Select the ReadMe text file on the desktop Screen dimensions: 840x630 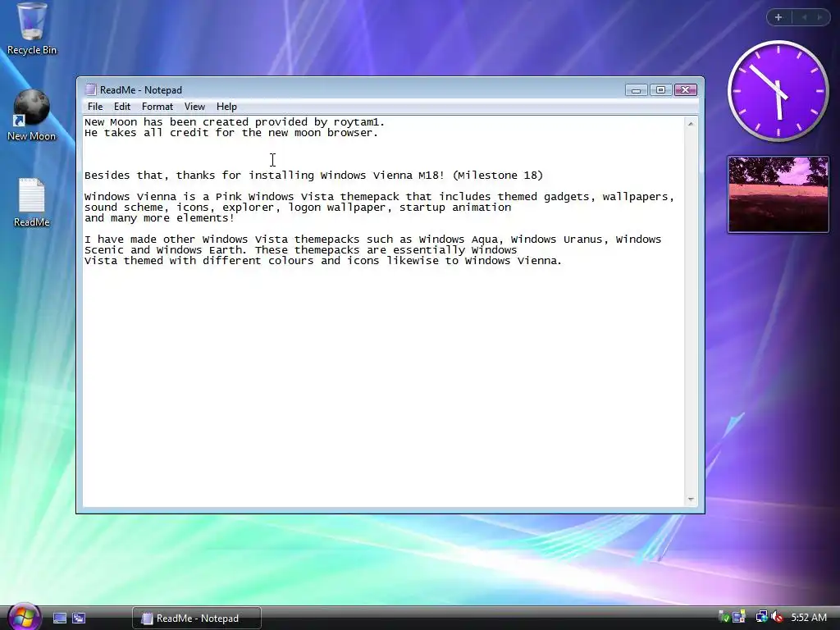(x=32, y=202)
